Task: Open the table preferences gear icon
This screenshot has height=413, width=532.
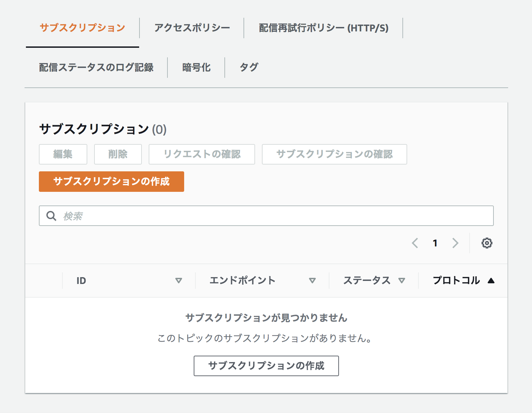Action: coord(487,243)
